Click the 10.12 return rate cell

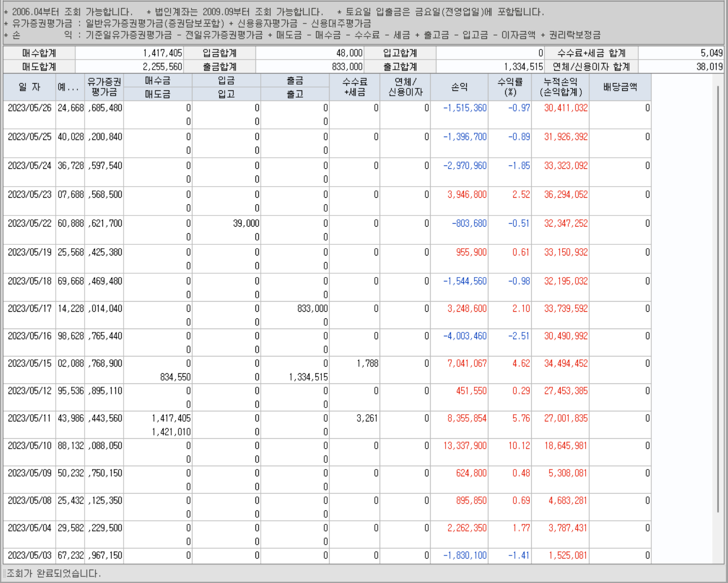tap(519, 446)
